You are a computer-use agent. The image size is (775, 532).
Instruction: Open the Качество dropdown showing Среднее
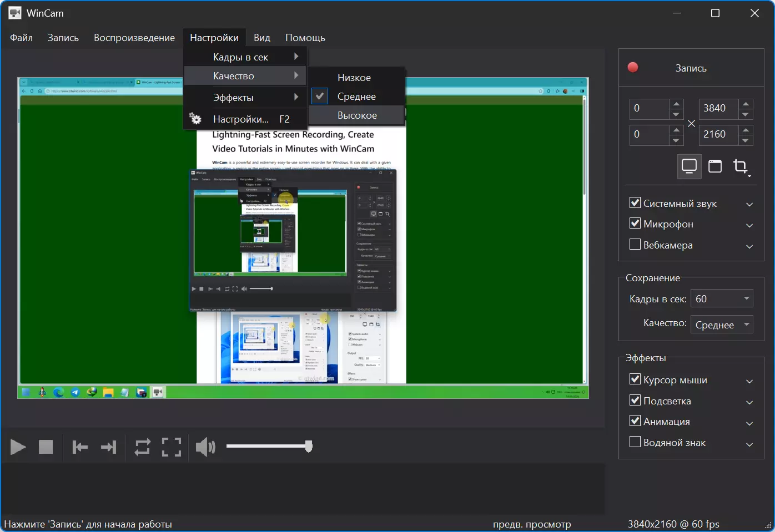coord(722,325)
